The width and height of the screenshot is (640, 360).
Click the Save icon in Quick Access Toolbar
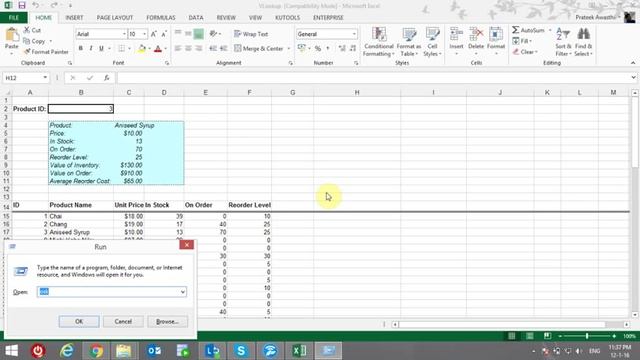[x=22, y=5]
